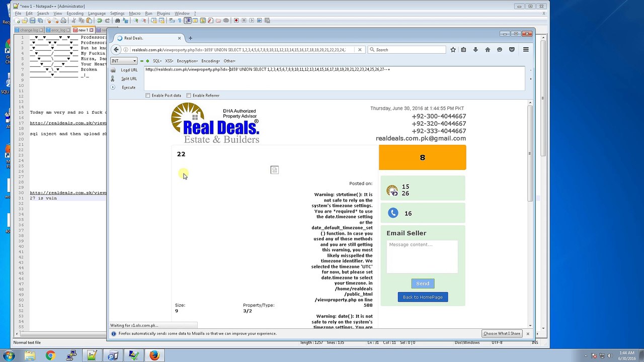Go back in Firefox navigation

click(x=116, y=50)
